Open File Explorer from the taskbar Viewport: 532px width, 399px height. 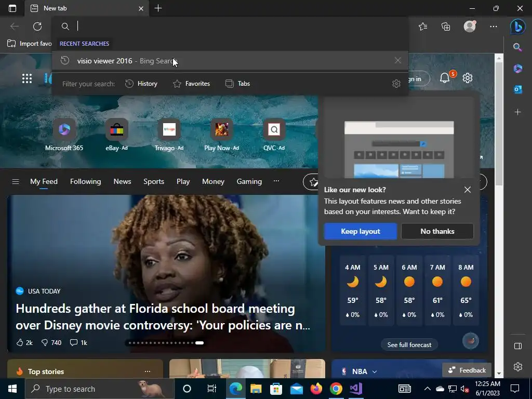point(256,389)
